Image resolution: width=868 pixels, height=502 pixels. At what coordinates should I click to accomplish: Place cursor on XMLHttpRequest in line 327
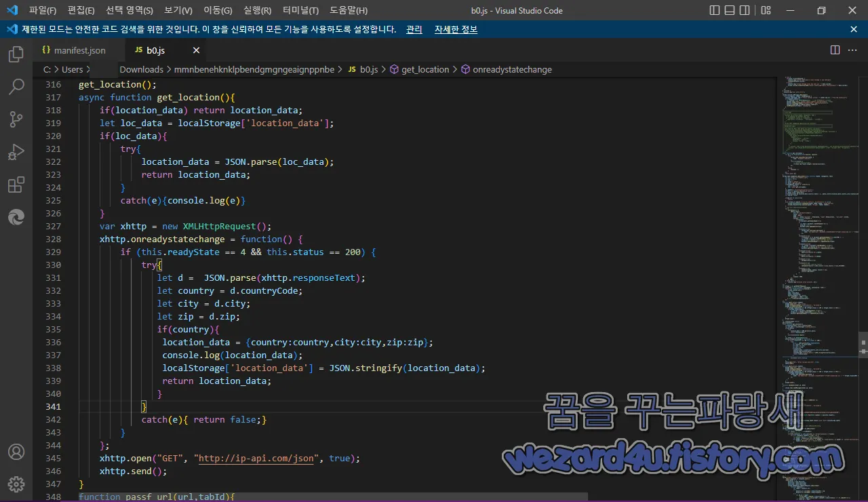point(220,226)
